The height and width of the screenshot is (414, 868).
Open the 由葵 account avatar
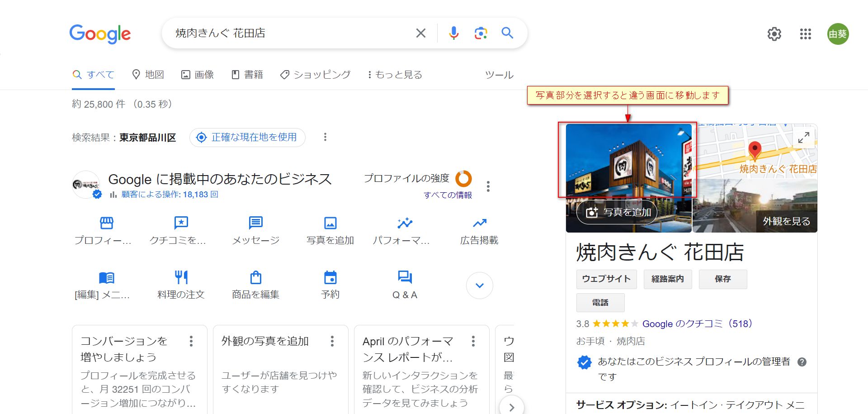pos(838,34)
